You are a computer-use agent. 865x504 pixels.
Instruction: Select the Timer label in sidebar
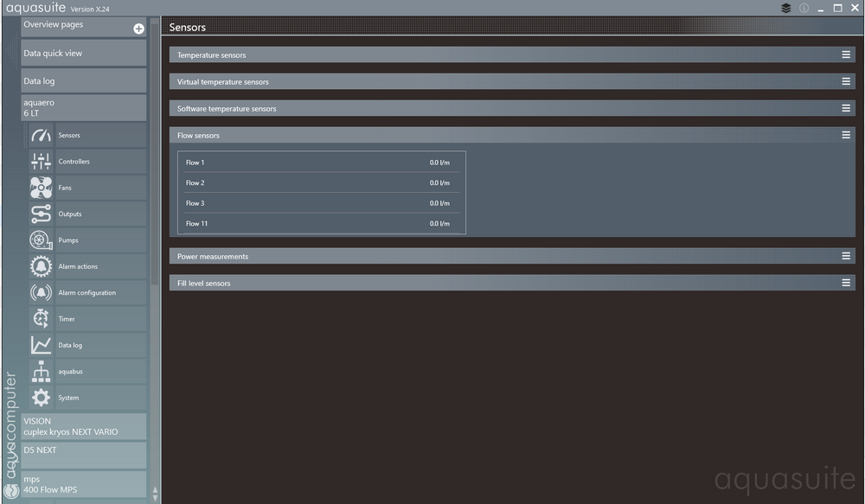point(67,319)
